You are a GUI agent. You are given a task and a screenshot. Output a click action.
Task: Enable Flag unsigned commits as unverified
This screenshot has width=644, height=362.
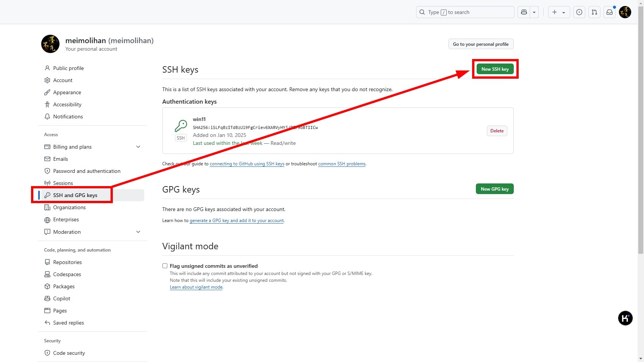165,266
